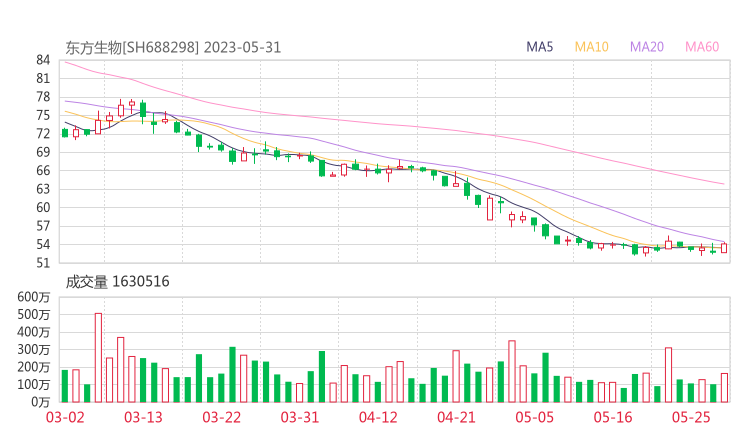
Task: Click the 03-02 date label
Action: pyautogui.click(x=65, y=417)
